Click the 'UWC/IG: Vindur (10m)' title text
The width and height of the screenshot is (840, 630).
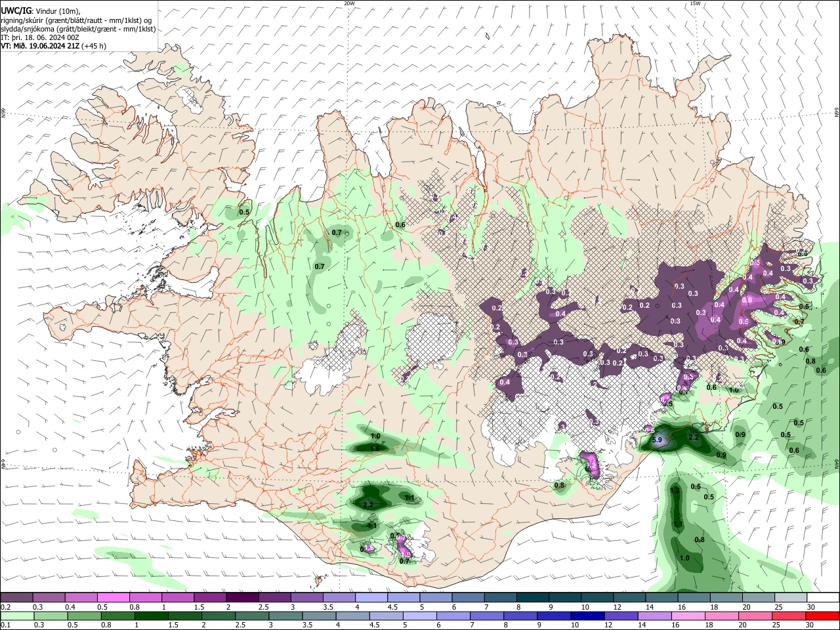pyautogui.click(x=41, y=11)
